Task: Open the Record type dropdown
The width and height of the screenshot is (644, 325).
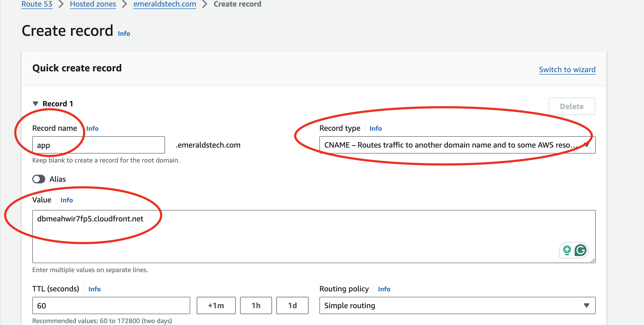Action: (457, 145)
